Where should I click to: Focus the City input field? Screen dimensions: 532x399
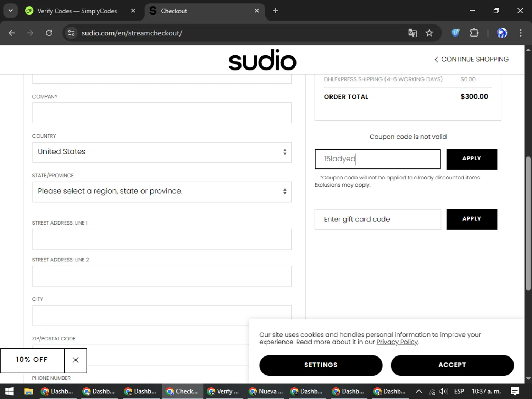[x=162, y=315]
